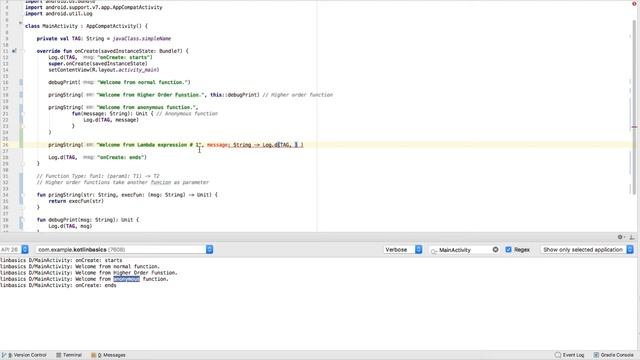Screen dimensions: 640x360
Task: Open the Event Log tool window
Action: [x=569, y=355]
